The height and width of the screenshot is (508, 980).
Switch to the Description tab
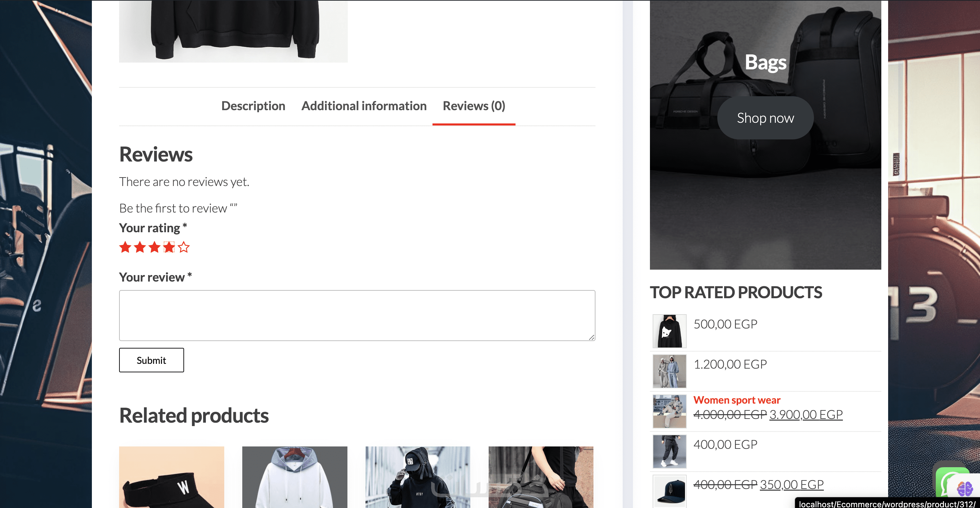click(x=253, y=106)
